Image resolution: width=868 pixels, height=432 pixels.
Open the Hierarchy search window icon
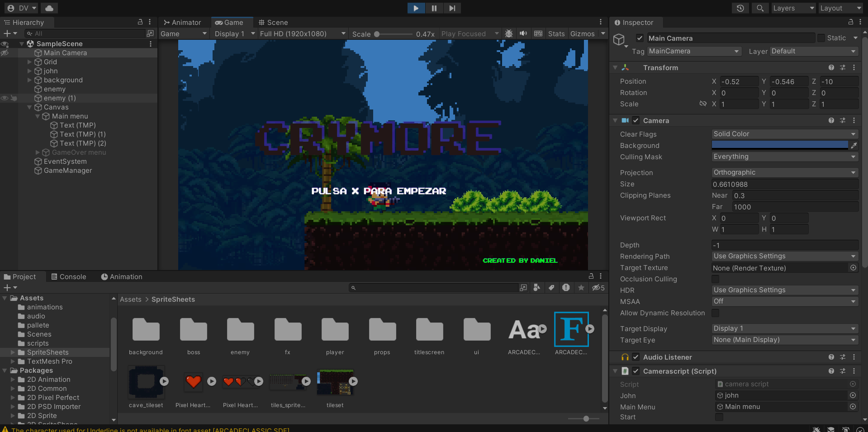150,33
